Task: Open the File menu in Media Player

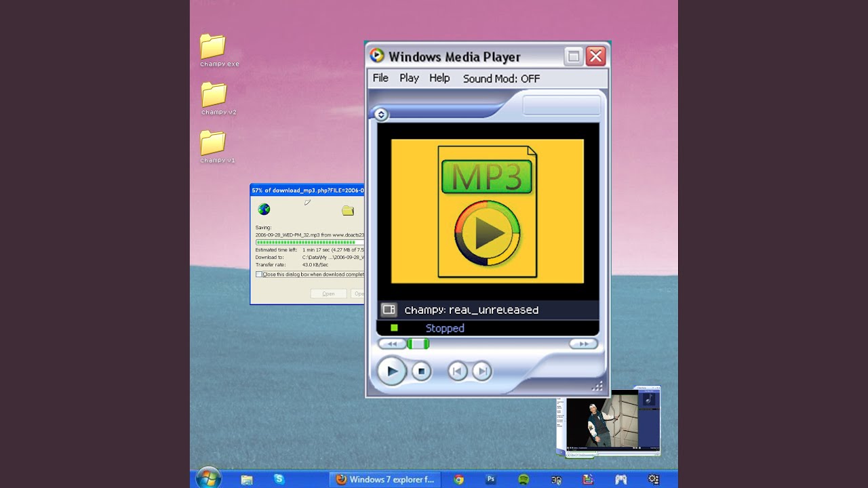Action: tap(380, 78)
